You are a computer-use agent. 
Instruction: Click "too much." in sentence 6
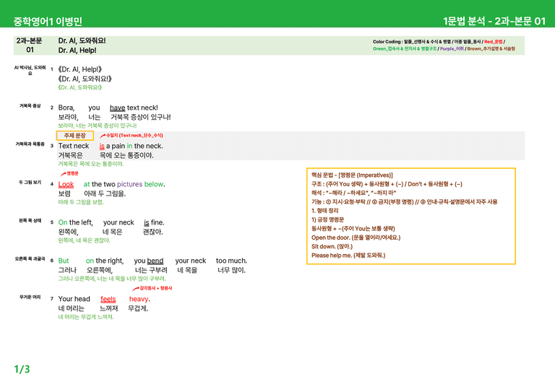click(231, 261)
